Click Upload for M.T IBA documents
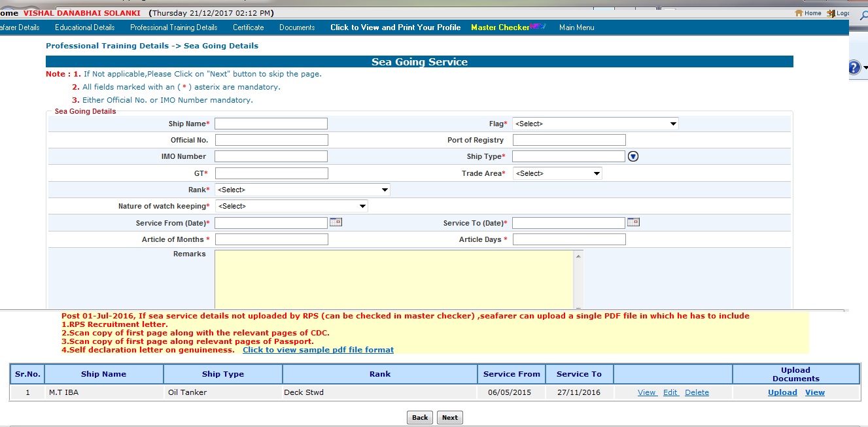Image resolution: width=868 pixels, height=427 pixels. click(782, 392)
